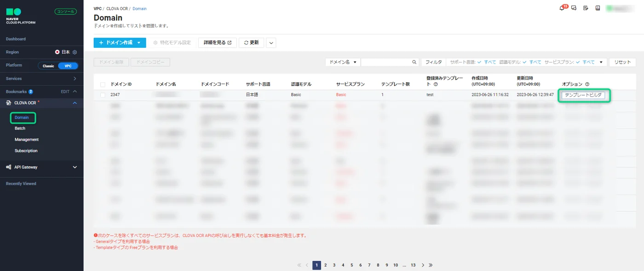Open the user guide book icon
644x271 pixels.
(x=598, y=8)
